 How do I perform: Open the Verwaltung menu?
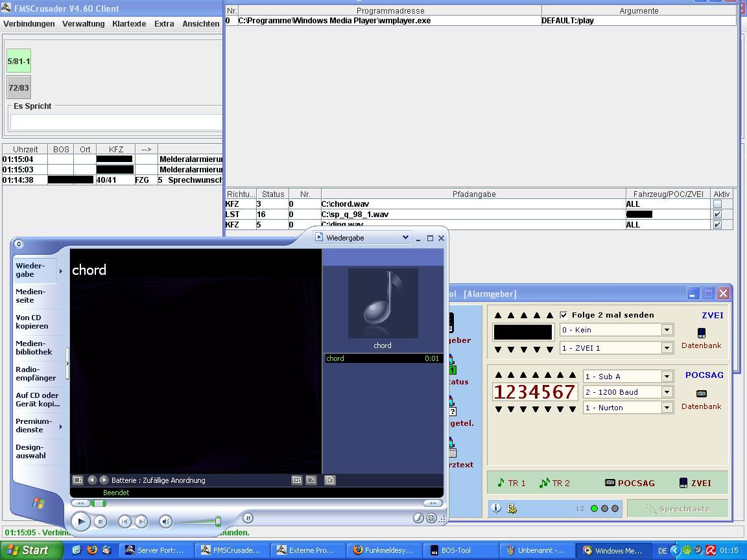click(x=83, y=24)
